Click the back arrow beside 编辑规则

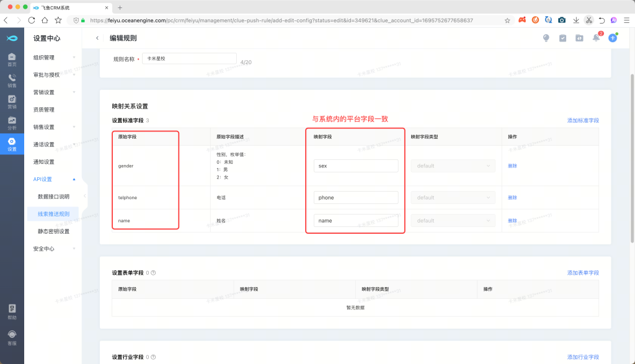(97, 38)
